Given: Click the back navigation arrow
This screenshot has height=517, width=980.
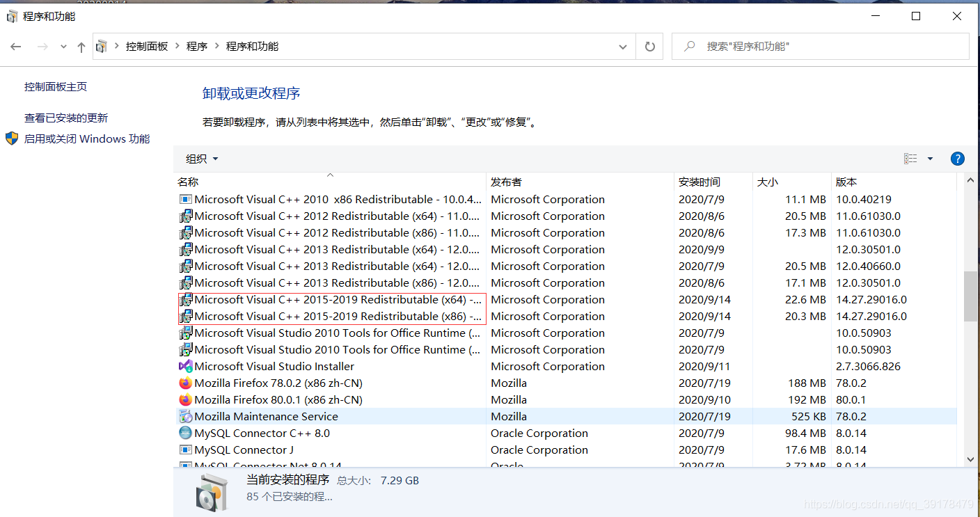Looking at the screenshot, I should 15,46.
